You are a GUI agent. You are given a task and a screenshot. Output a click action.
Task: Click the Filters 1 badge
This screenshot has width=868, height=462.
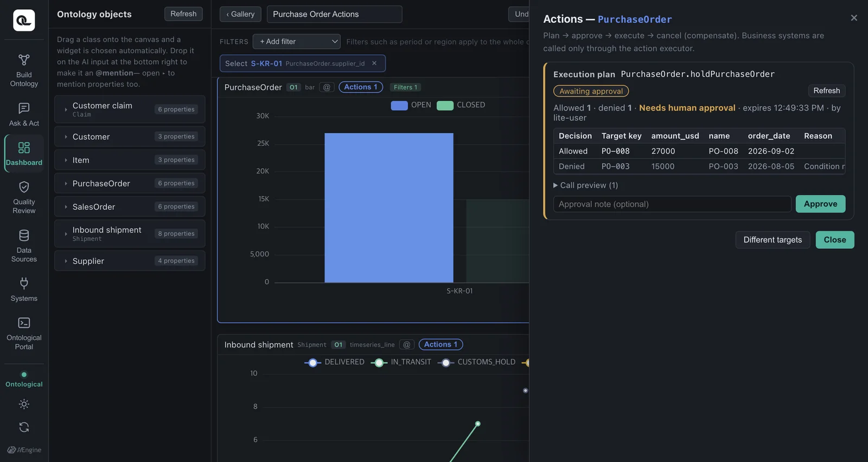(x=405, y=87)
